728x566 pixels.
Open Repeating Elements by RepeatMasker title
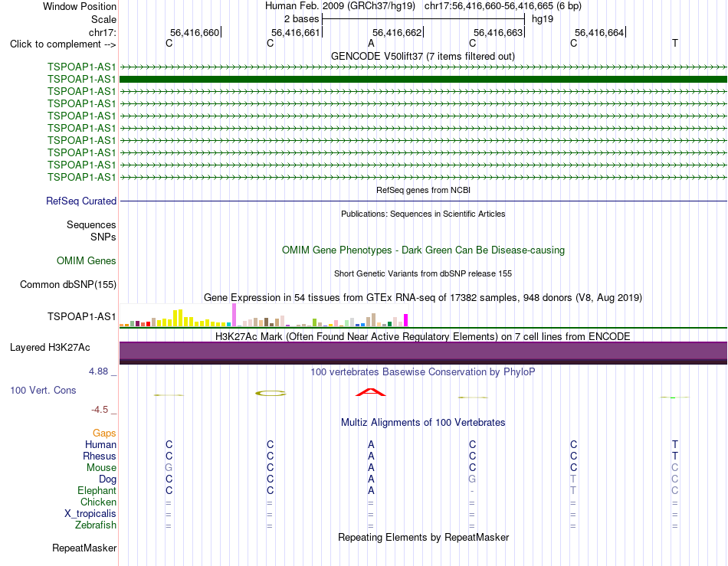423,537
